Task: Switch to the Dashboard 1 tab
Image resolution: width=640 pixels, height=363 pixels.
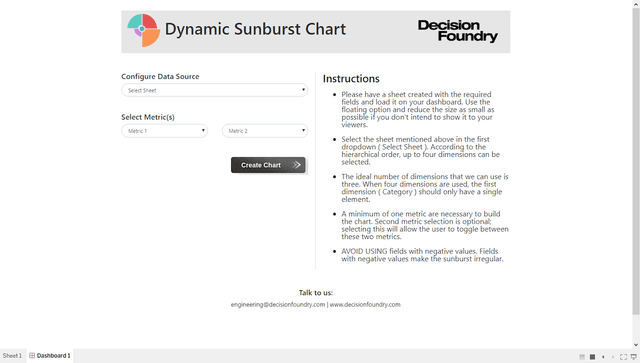Action: point(50,356)
